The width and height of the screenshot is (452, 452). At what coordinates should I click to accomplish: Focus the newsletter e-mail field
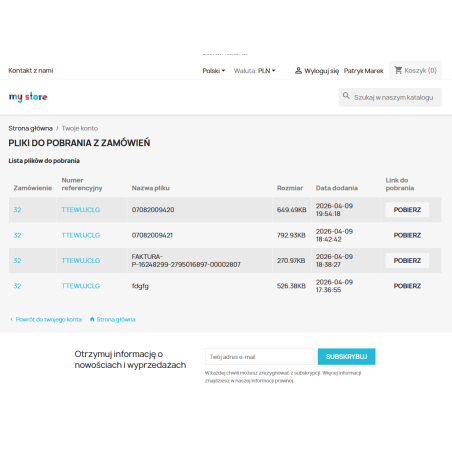(x=260, y=357)
